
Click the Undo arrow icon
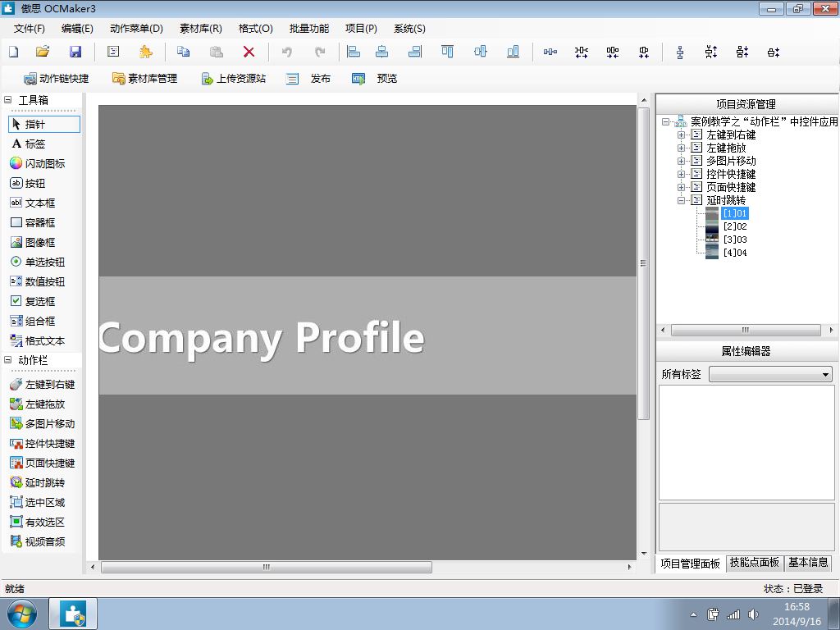tap(287, 52)
